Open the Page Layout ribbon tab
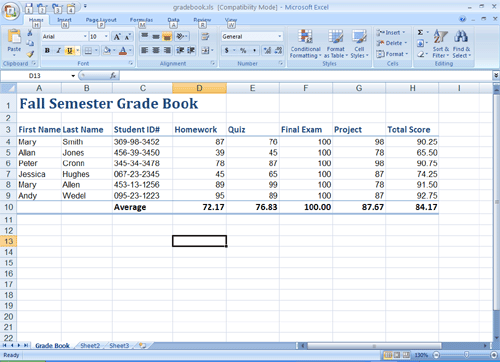 [x=101, y=20]
